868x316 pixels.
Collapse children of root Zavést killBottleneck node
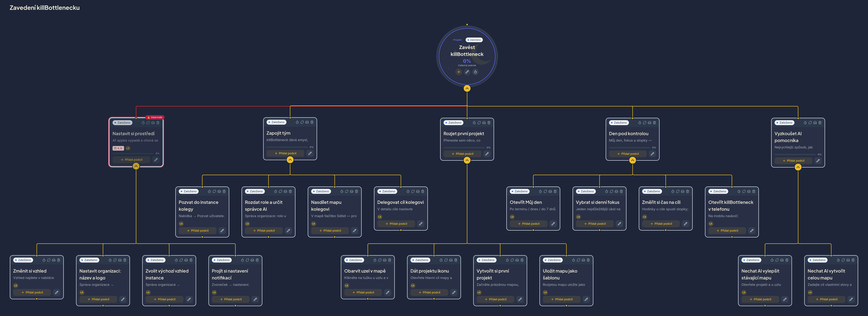click(467, 88)
